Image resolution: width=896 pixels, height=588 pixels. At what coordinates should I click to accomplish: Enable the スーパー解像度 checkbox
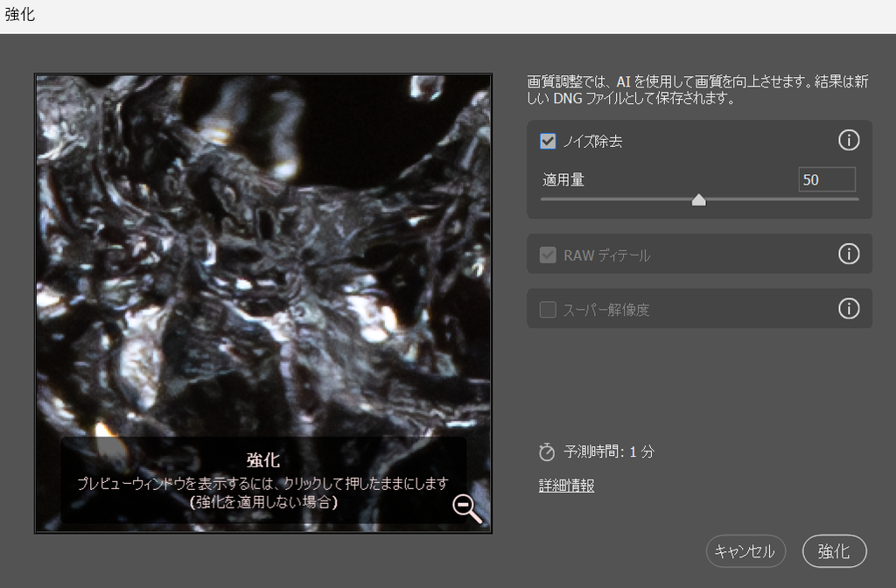(x=549, y=310)
